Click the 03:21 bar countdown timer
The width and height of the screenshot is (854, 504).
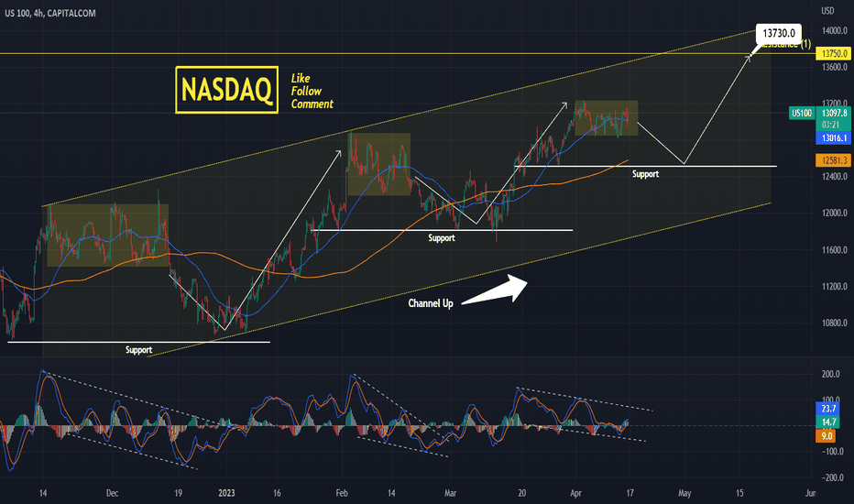click(830, 125)
